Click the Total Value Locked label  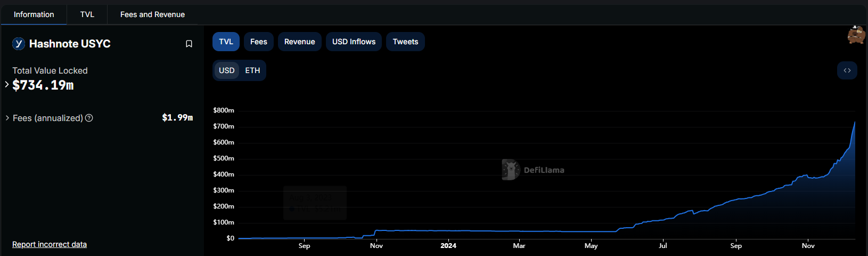50,70
